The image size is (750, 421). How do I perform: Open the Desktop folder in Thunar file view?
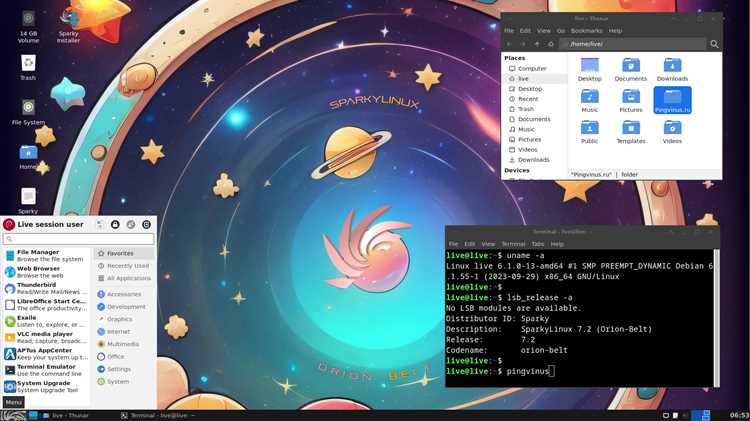tap(589, 69)
